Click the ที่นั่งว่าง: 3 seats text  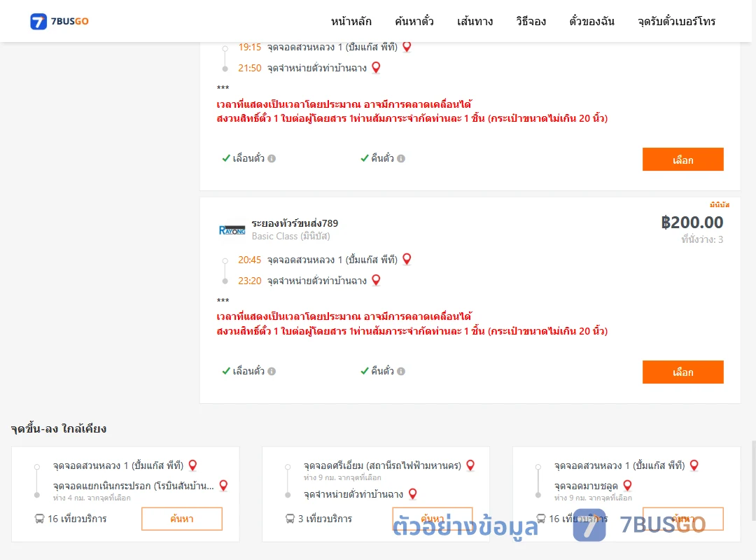[x=702, y=239]
